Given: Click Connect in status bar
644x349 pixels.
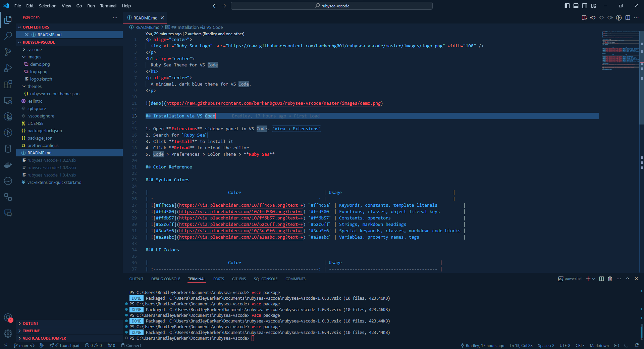Looking at the screenshot, I should 131,345.
